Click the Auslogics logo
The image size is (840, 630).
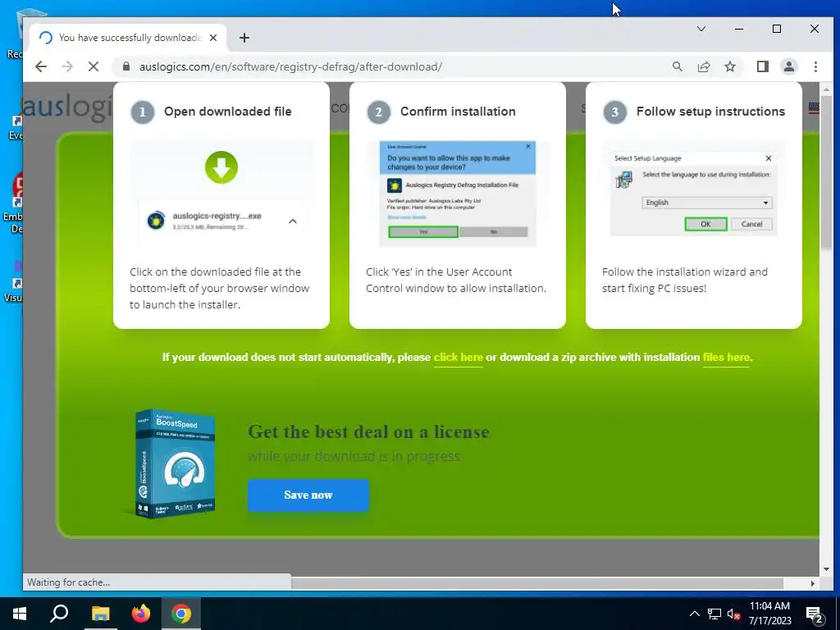coord(67,106)
